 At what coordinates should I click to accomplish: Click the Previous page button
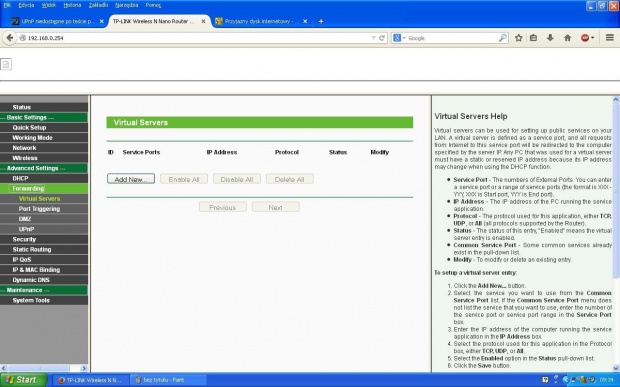click(223, 207)
